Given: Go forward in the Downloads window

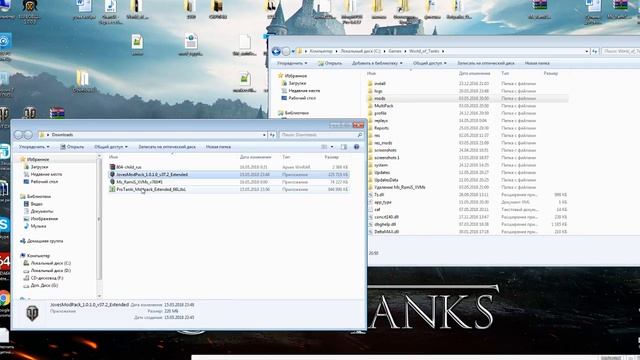Looking at the screenshot, I should point(28,135).
